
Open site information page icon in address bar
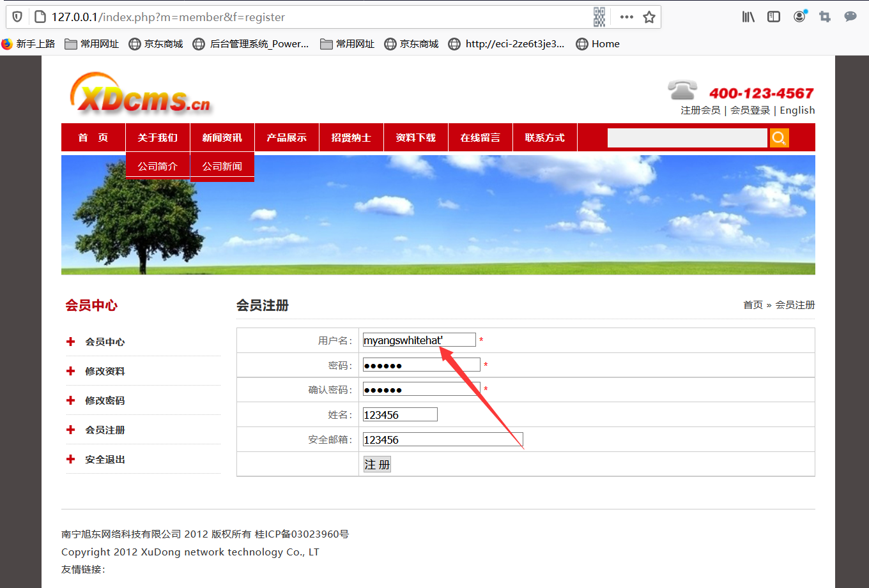point(40,17)
